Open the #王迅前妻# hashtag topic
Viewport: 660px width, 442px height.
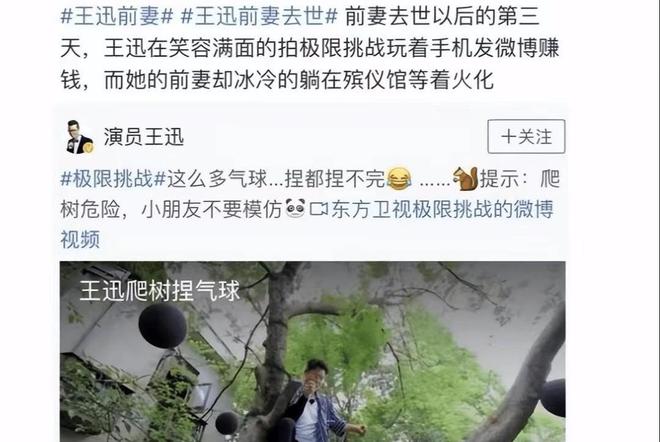coord(117,17)
